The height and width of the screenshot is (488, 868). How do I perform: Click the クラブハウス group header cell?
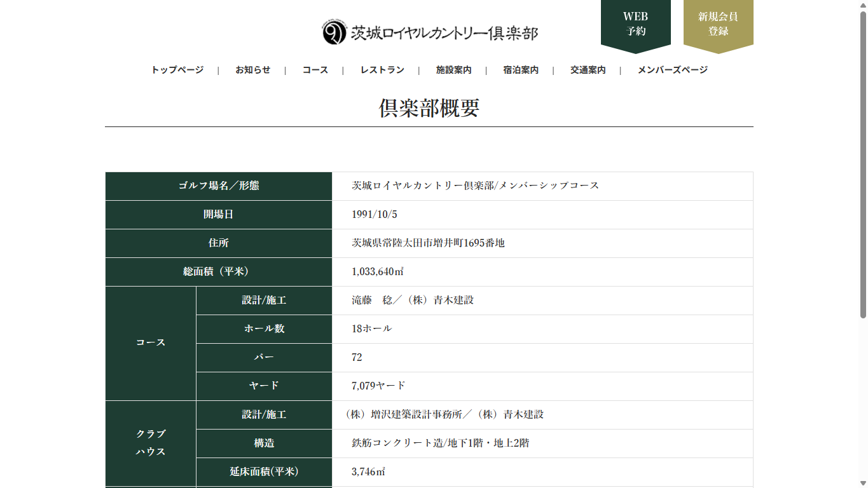click(151, 444)
